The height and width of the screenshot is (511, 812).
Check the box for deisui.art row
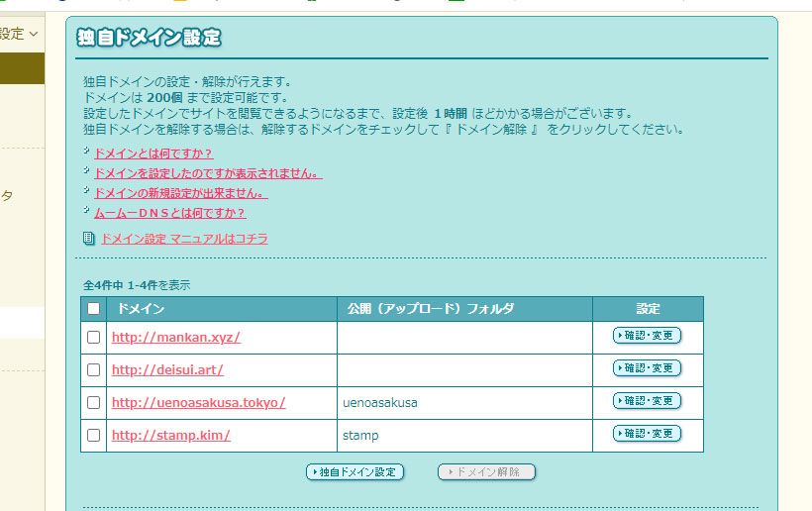coord(94,369)
